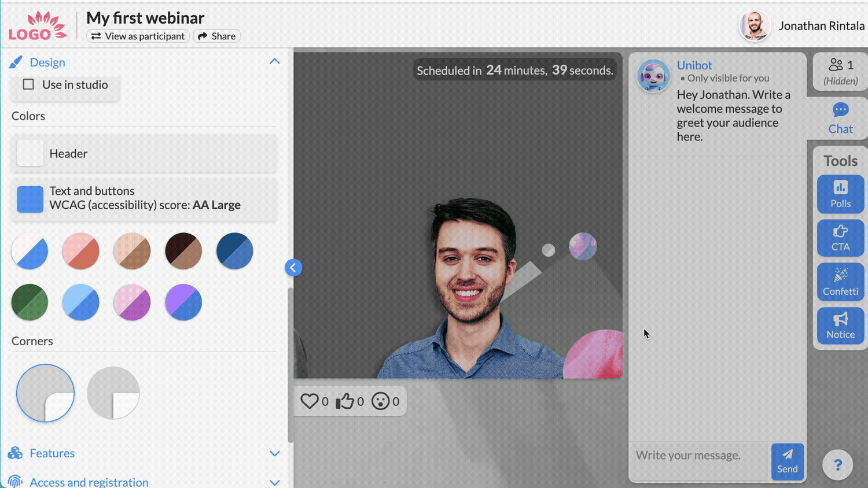Select the rounded corners option
The width and height of the screenshot is (868, 488).
click(x=45, y=393)
